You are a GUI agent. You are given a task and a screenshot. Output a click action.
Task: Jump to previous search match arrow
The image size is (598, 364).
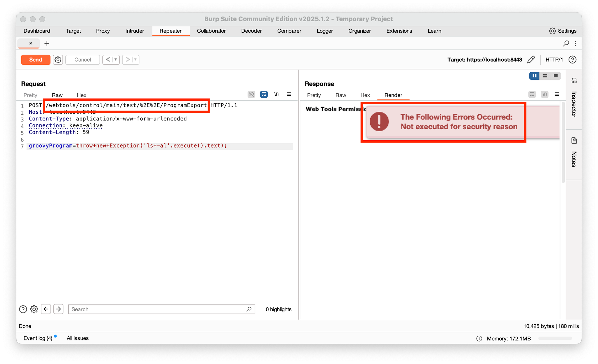click(46, 309)
